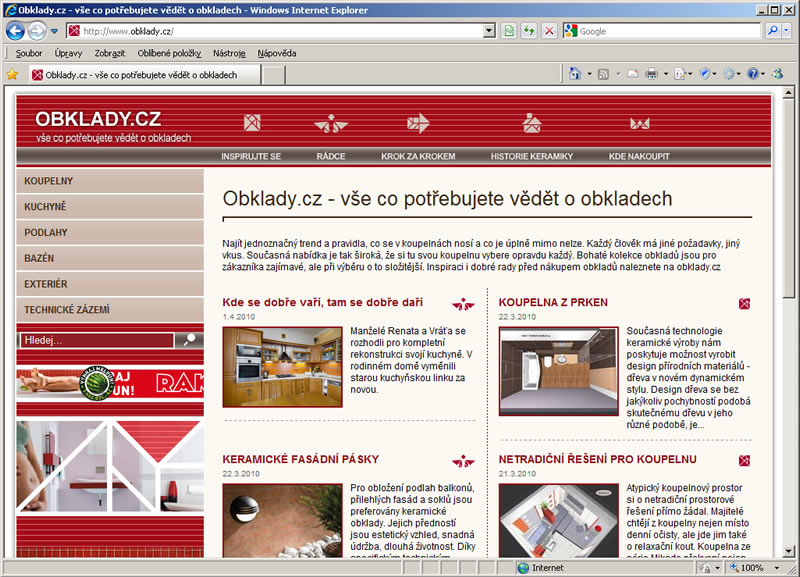Click the Home icon in command bar

point(575,74)
